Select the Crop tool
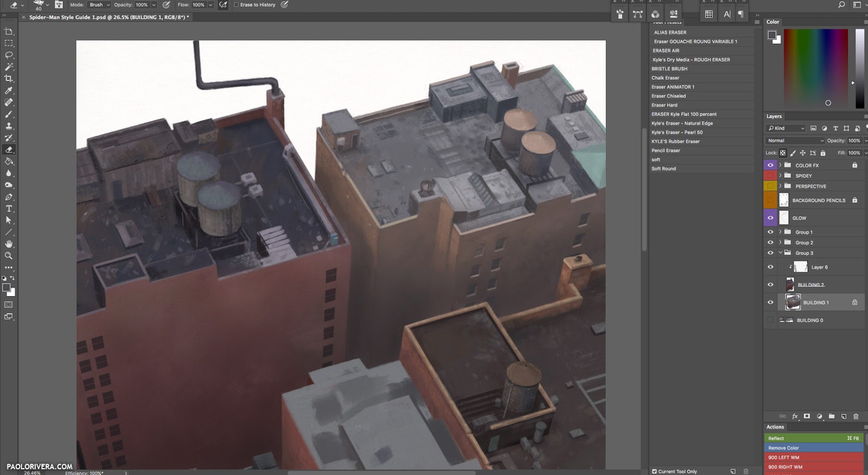Screen dimensions: 868x475 coord(9,79)
